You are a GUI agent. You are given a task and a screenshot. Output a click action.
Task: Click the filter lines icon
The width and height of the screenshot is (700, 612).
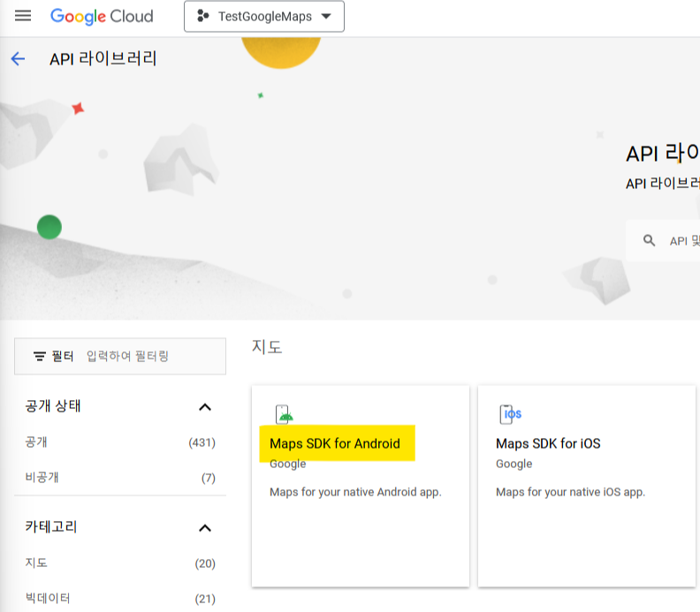(40, 356)
